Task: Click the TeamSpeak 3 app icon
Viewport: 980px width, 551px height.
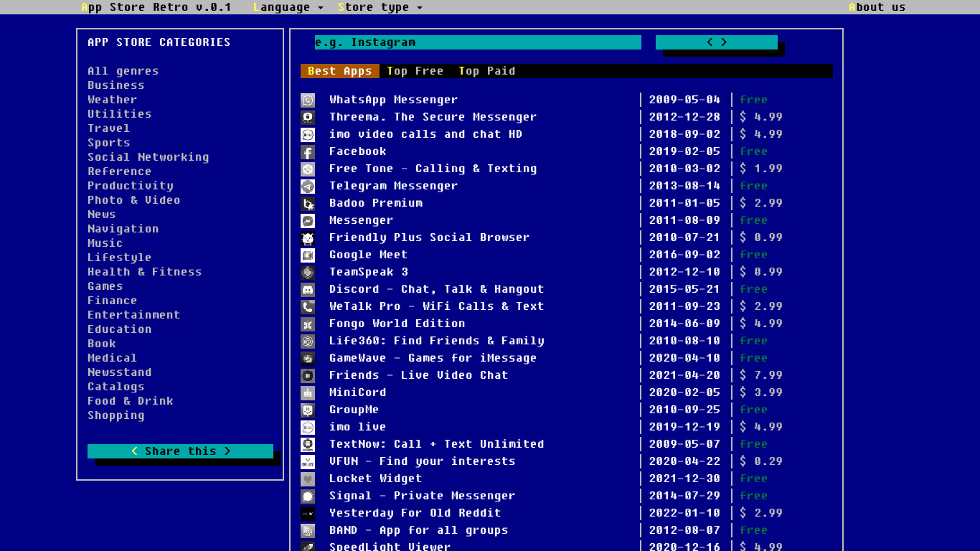Action: 308,273
